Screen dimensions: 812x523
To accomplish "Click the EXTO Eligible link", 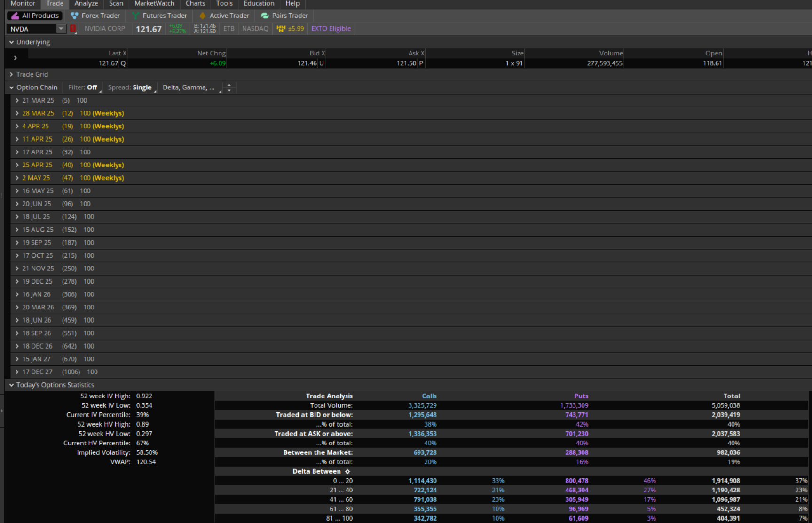I will (331, 29).
